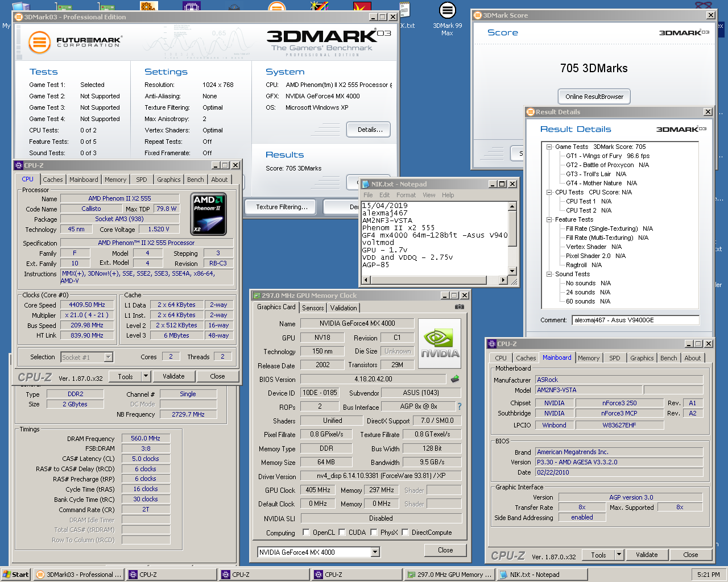Switch to Caches tab in CPU tab window
728x582 pixels.
[x=53, y=180]
